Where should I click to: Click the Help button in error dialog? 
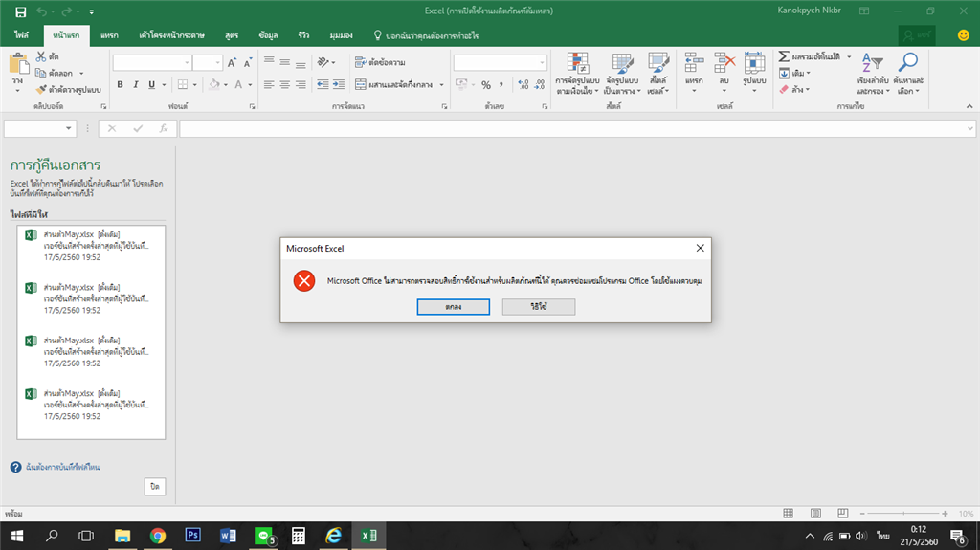click(x=539, y=307)
